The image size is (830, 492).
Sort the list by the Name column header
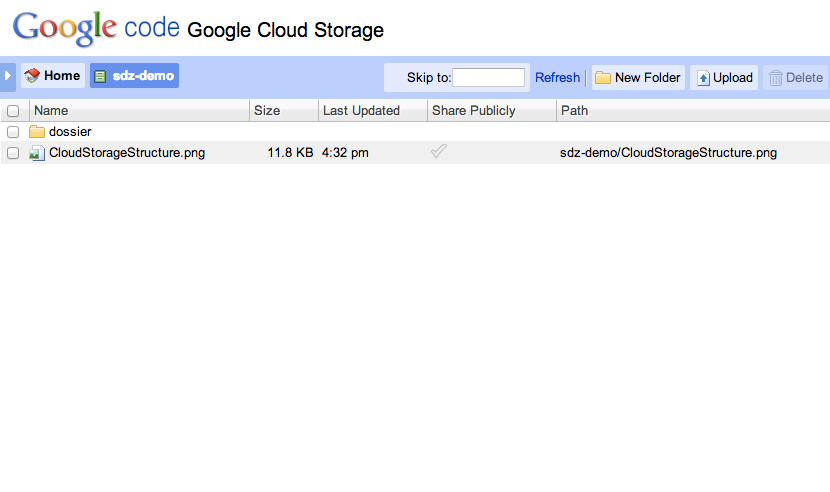(51, 111)
